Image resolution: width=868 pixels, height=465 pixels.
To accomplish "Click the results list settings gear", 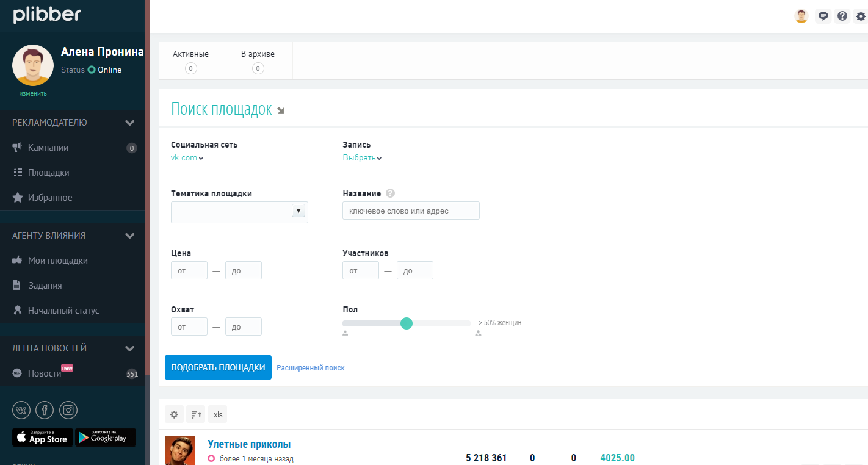I will point(174,414).
